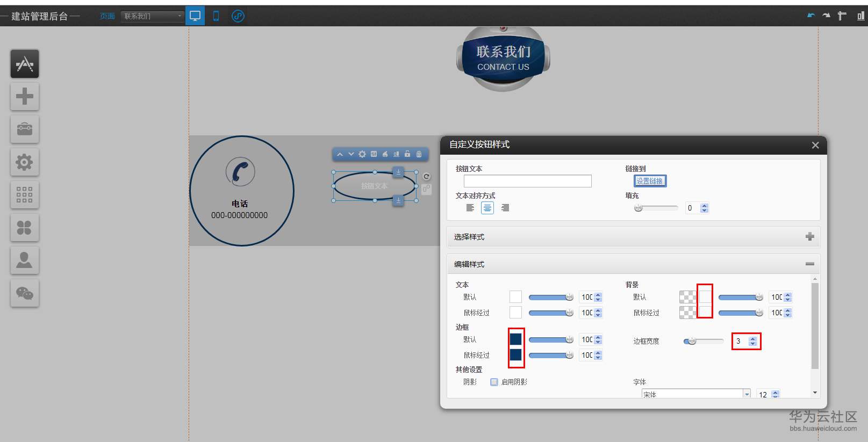Screen dimensions: 868x442
Task: Click the rotate icon beside the button component
Action: point(427,177)
